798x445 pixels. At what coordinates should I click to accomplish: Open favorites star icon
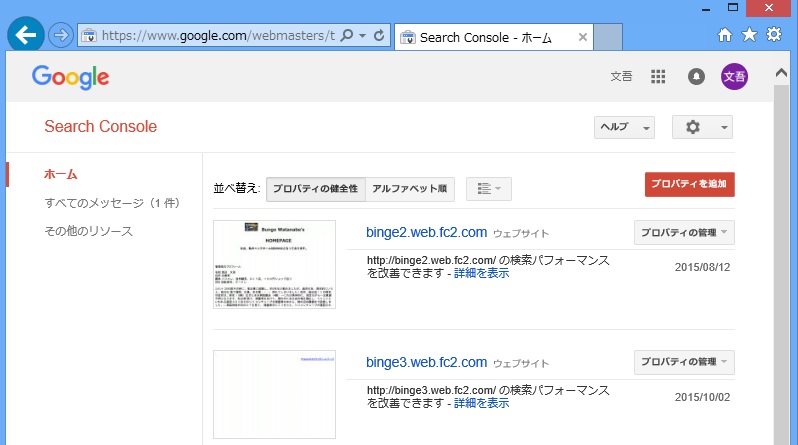tap(749, 34)
